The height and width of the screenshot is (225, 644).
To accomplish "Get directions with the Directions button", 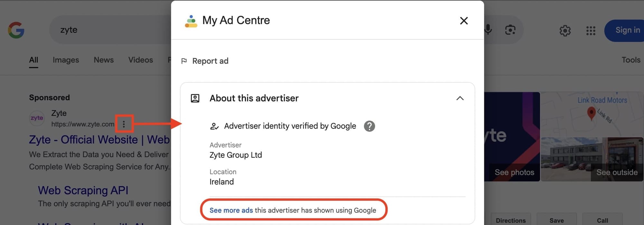I will click(x=511, y=220).
